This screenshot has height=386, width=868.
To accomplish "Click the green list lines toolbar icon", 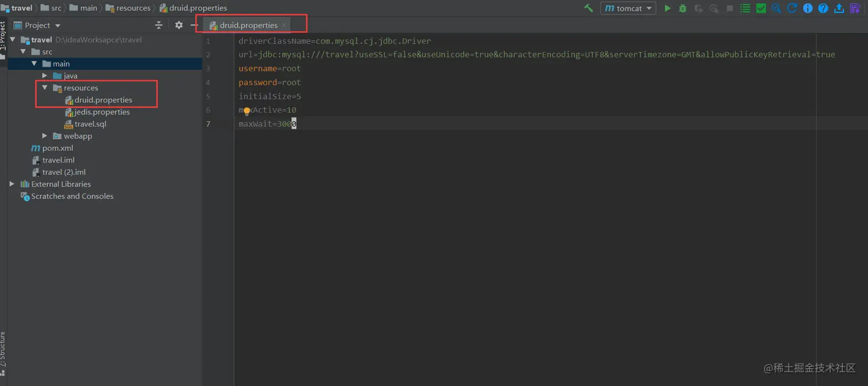I will (745, 8).
